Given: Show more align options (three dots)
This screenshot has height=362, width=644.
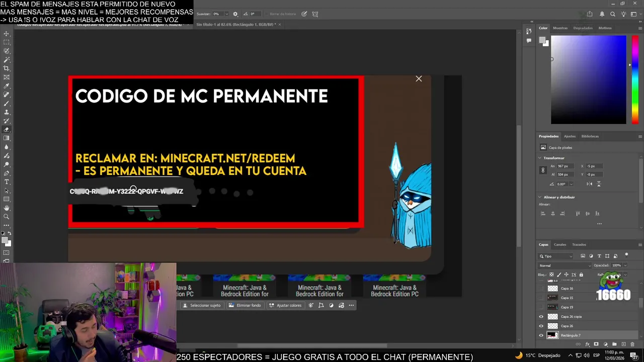Looking at the screenshot, I should click(599, 224).
